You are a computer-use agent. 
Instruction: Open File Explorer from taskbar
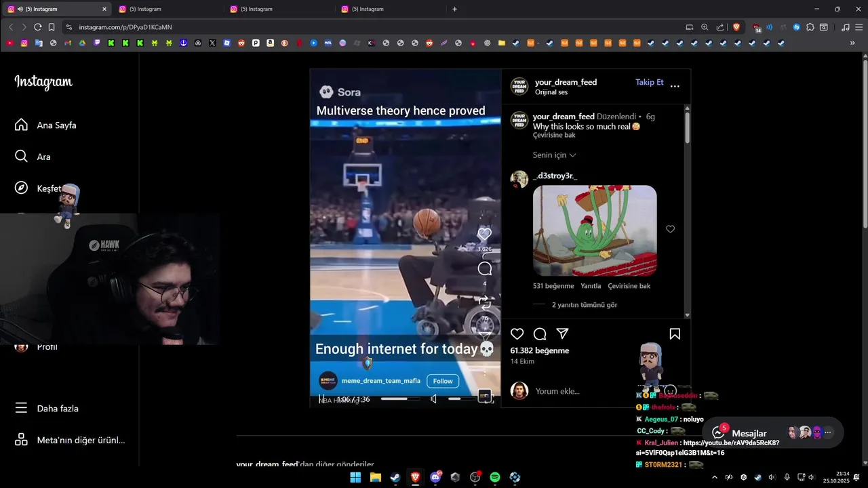(x=375, y=477)
